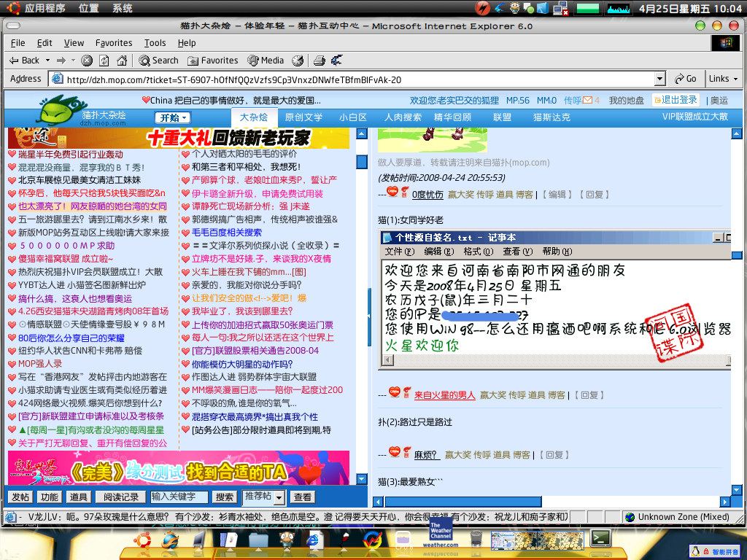The width and height of the screenshot is (747, 560).
Task: Open the 来自火星的男人 user link
Action: (444, 395)
